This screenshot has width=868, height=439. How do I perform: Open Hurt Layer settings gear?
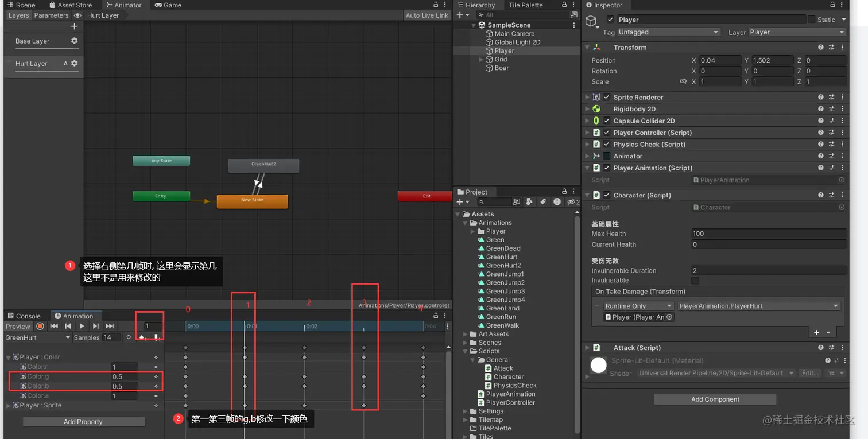(74, 64)
